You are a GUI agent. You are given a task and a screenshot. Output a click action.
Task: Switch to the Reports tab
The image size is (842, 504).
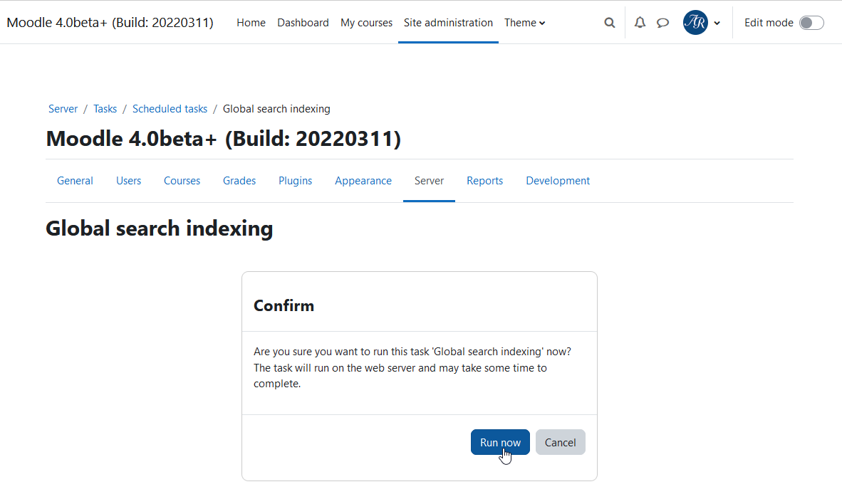coord(485,181)
